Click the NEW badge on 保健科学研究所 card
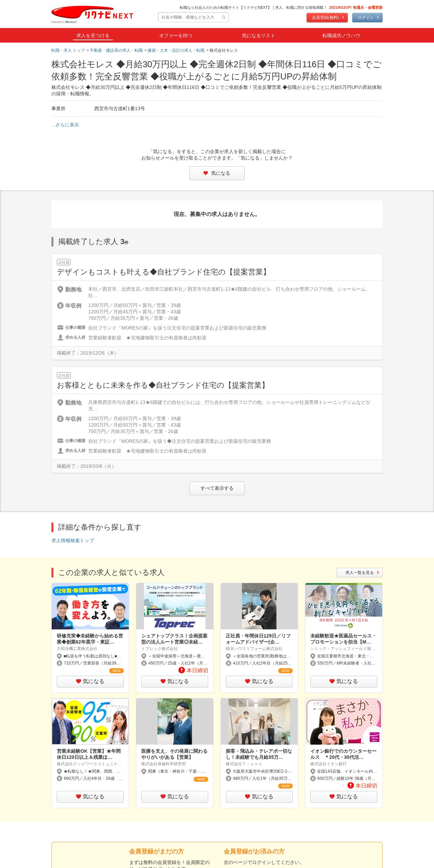 (201, 779)
